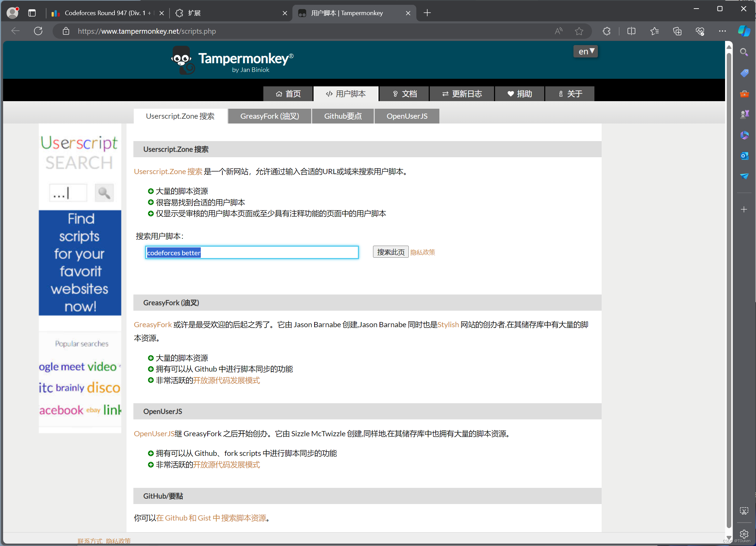Add a sidebar app with the plus button
756x546 pixels.
[x=744, y=209]
